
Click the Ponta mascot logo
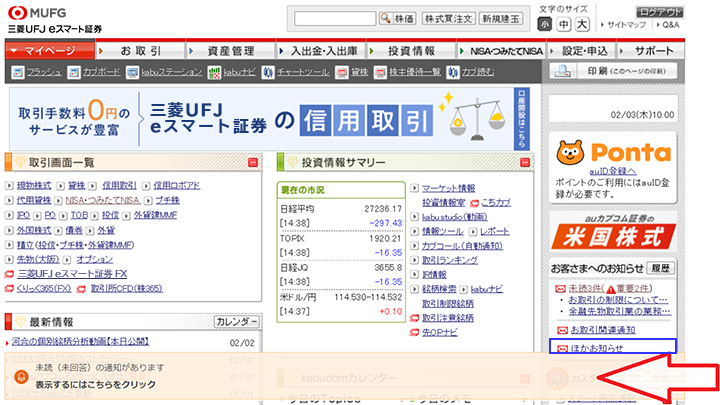click(x=570, y=153)
